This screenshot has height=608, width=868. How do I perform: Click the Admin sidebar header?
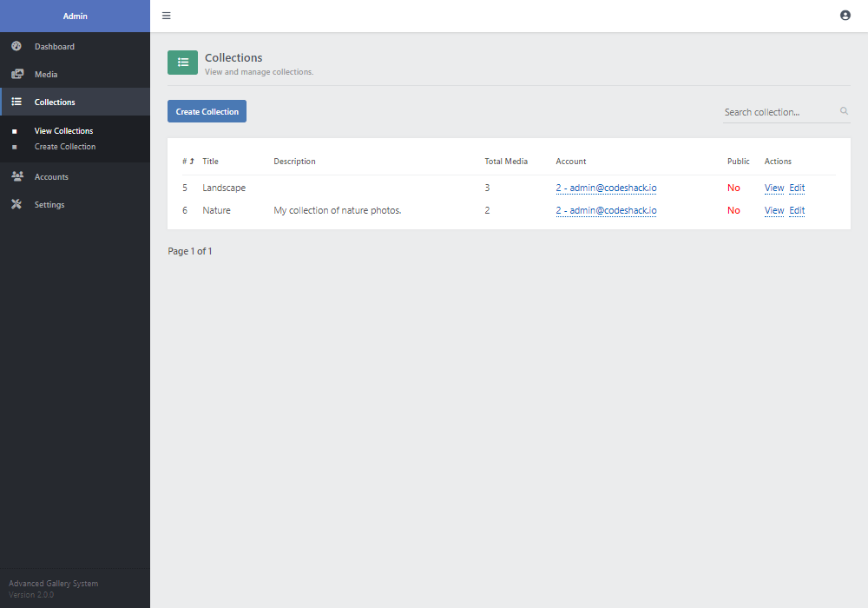[x=75, y=16]
